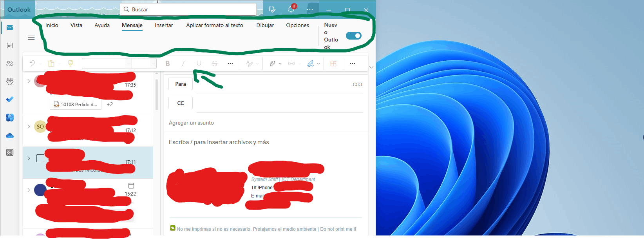Screen dimensions: 644x239
Task: Click the Paste clipboard icon
Action: coord(51,63)
